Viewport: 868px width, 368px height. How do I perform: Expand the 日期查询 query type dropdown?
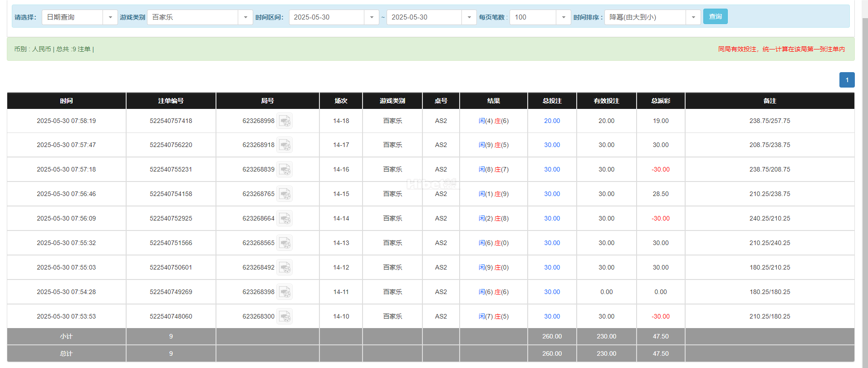[x=110, y=17]
